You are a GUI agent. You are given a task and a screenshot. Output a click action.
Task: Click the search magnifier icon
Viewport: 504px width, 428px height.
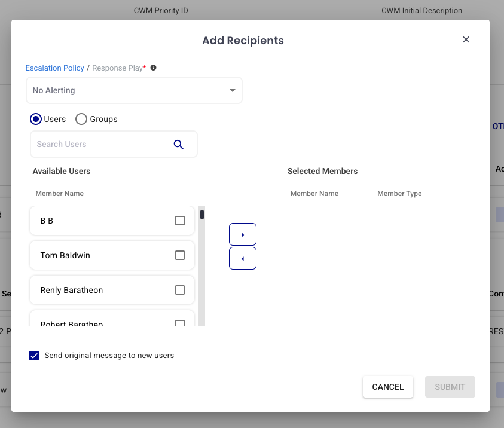click(178, 144)
